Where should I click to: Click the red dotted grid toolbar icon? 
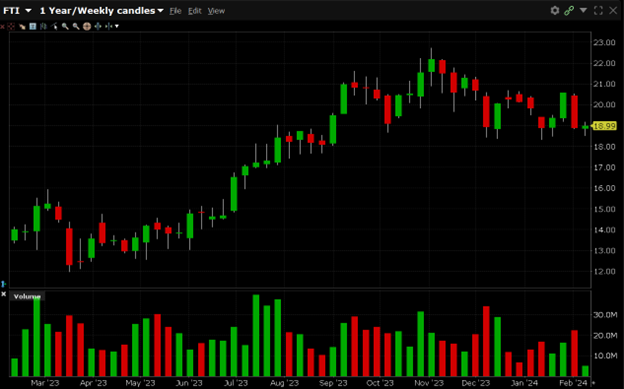11,27
